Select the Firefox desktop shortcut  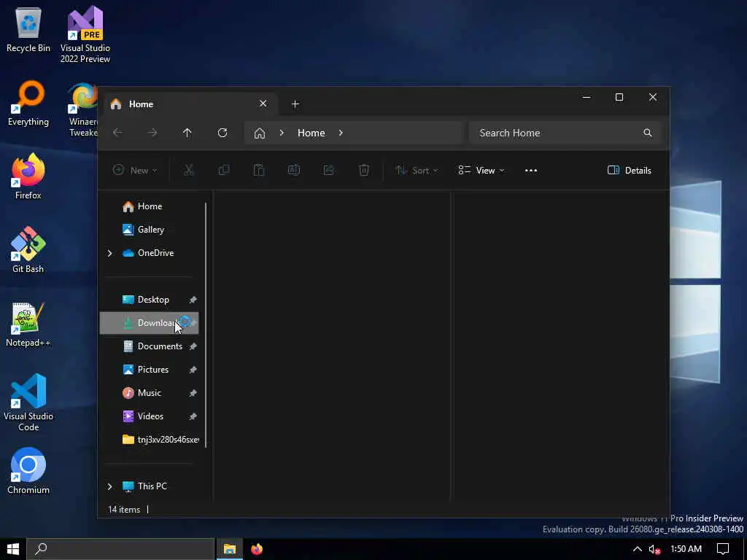click(28, 176)
